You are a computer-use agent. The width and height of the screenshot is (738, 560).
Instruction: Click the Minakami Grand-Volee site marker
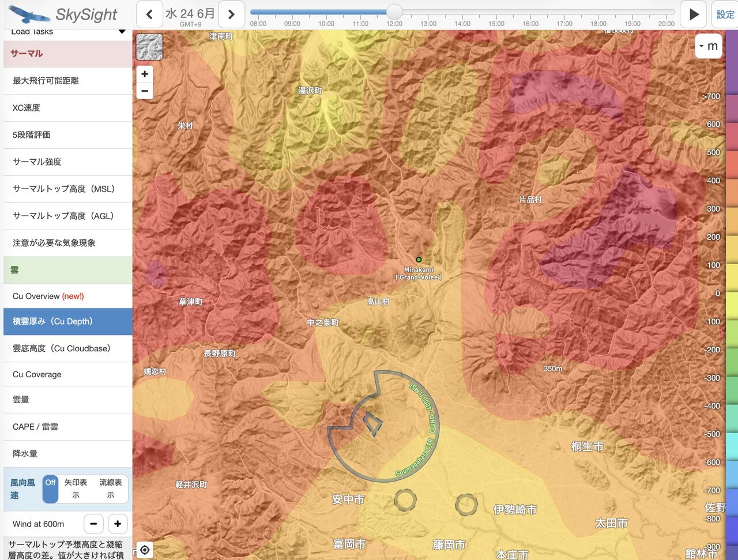pos(419,260)
